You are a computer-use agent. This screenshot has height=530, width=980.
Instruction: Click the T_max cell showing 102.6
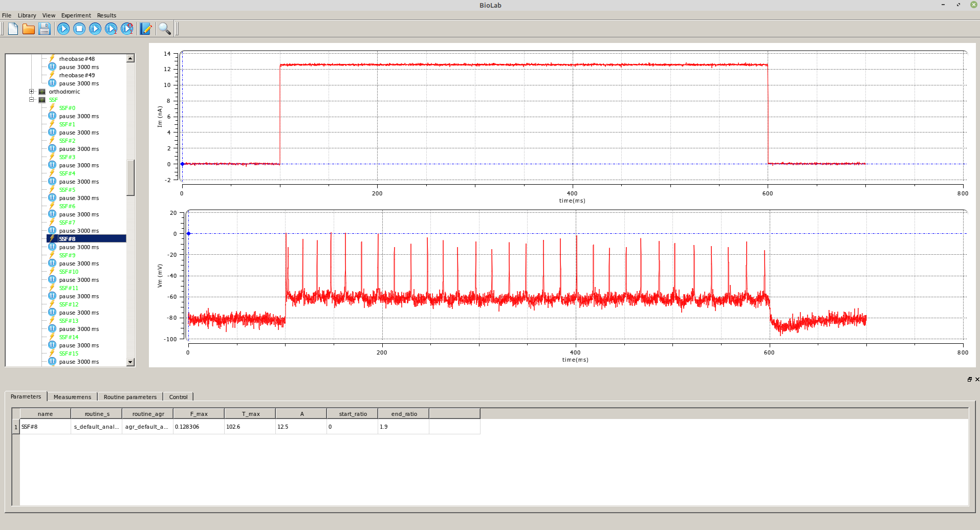[x=249, y=427]
